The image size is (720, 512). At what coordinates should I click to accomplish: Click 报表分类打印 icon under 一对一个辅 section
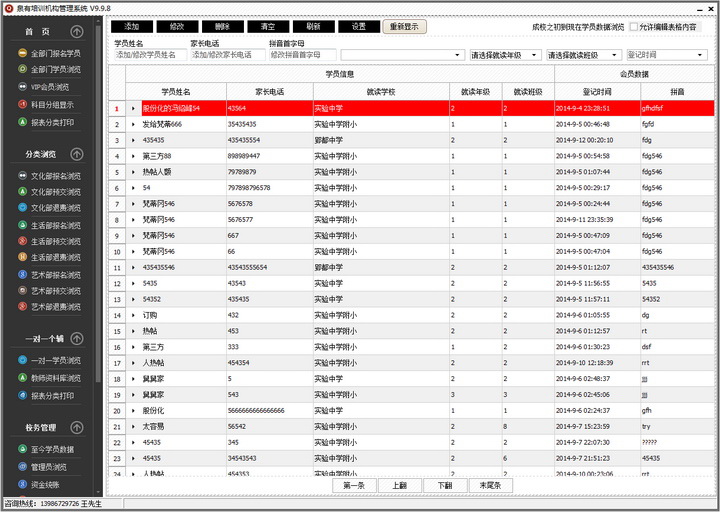coord(22,395)
